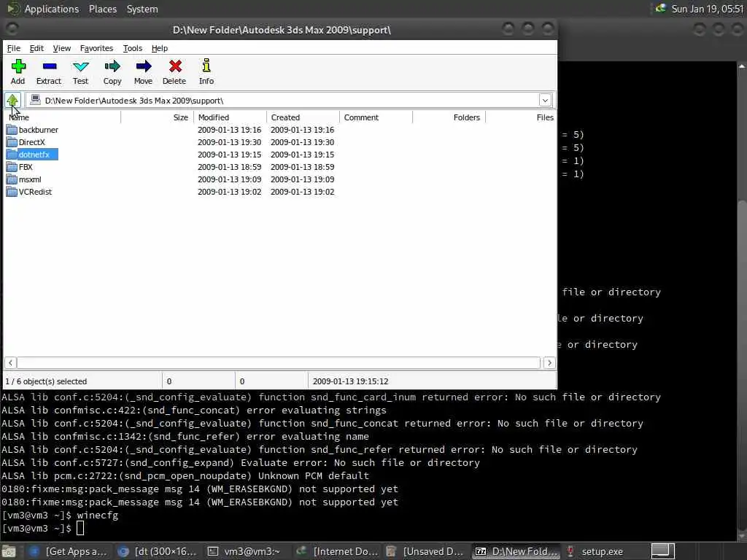Open the Applications panel menu

(52, 9)
